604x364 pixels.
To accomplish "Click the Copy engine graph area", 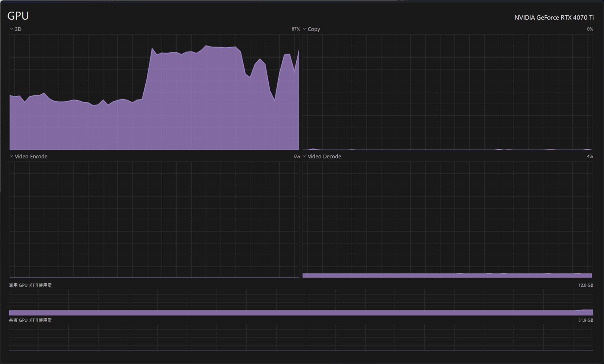I will 447,92.
